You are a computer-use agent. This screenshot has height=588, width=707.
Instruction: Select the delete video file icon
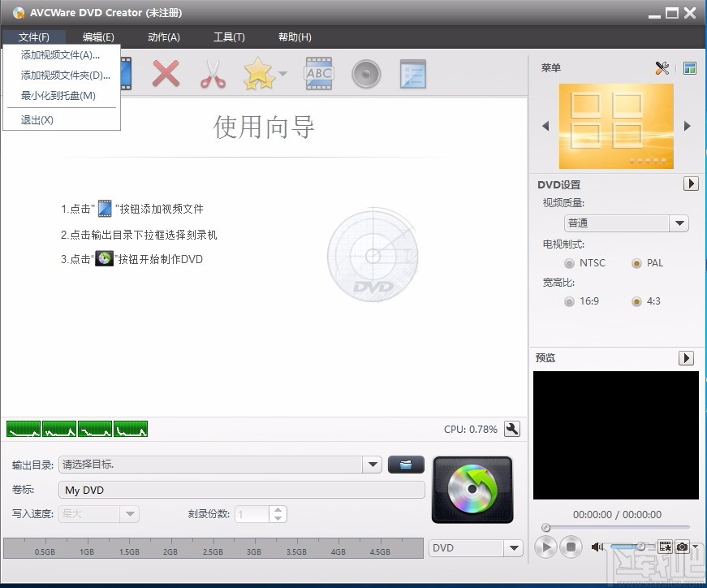(x=166, y=73)
